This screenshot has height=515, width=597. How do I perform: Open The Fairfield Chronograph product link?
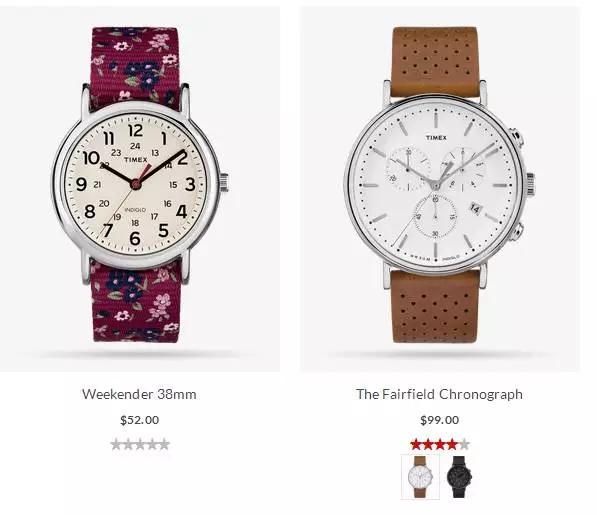click(x=439, y=394)
